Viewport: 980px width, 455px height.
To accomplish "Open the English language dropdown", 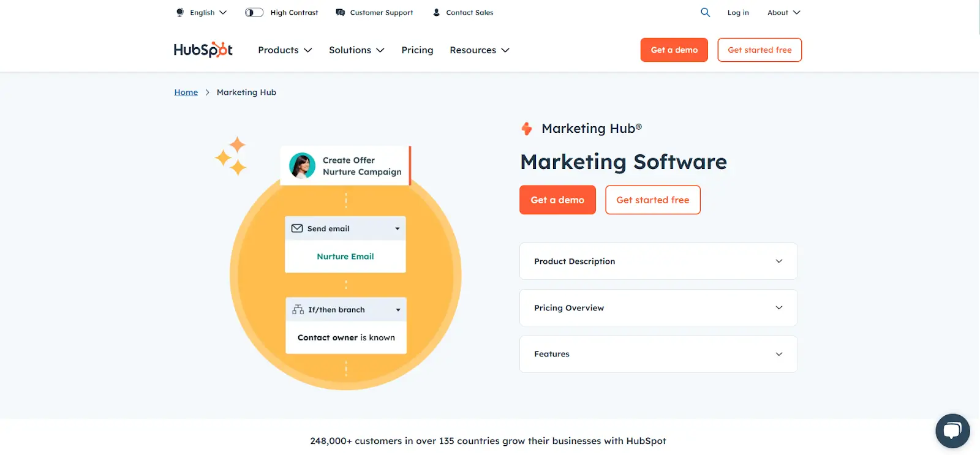I will [208, 12].
